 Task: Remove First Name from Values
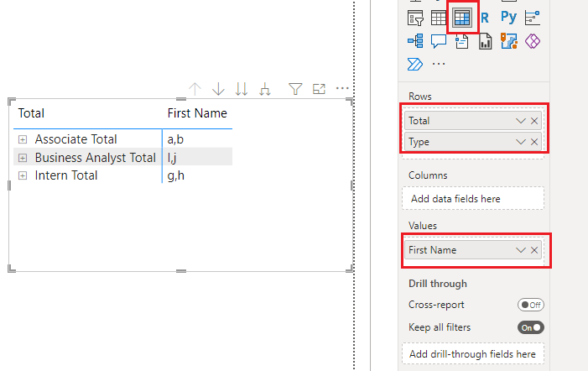(x=534, y=250)
